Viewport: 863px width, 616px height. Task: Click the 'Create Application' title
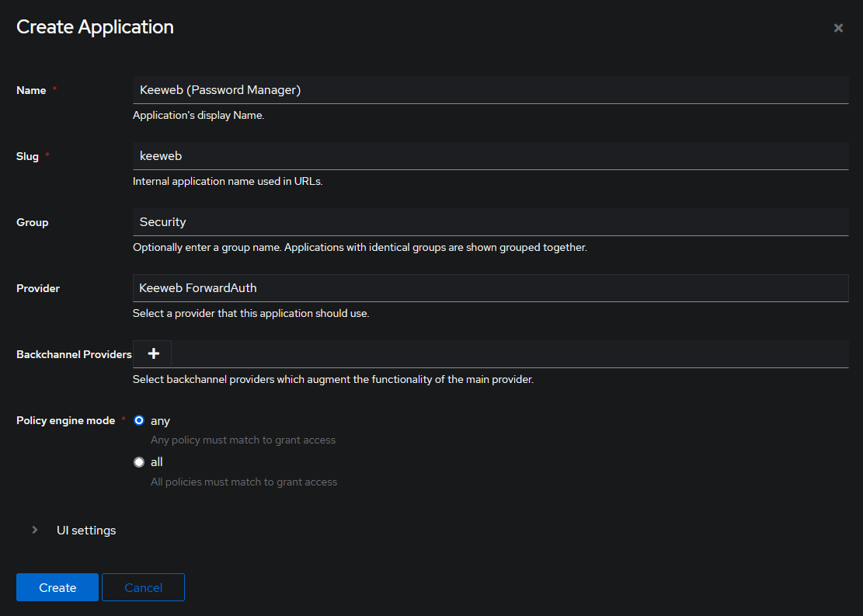coord(95,27)
